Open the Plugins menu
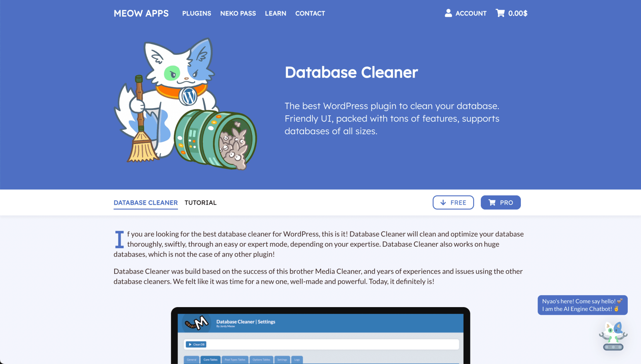Image resolution: width=641 pixels, height=364 pixels. 196,13
